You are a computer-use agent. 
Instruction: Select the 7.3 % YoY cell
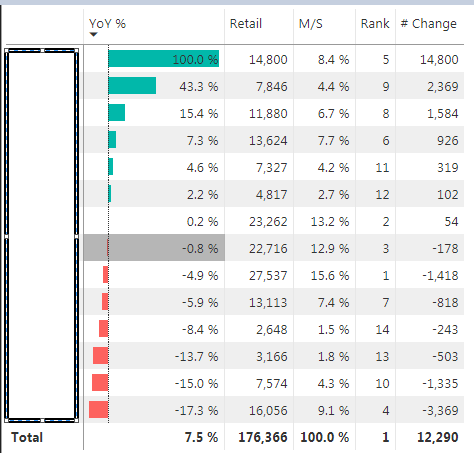pos(154,140)
